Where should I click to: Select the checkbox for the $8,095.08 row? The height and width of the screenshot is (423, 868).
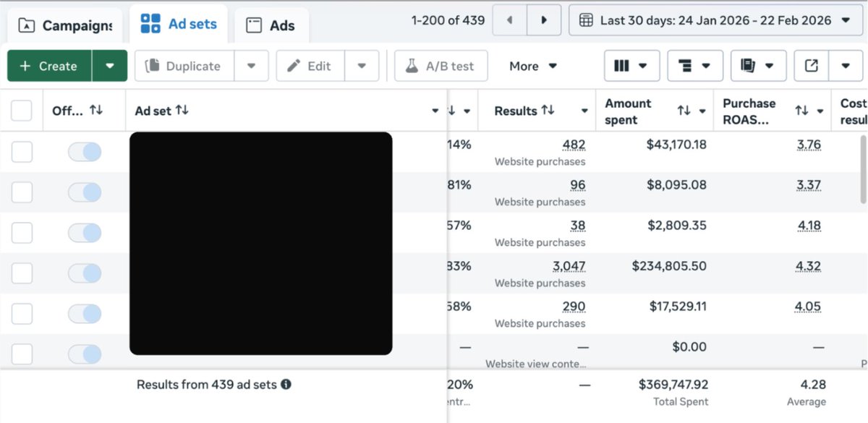click(x=22, y=192)
